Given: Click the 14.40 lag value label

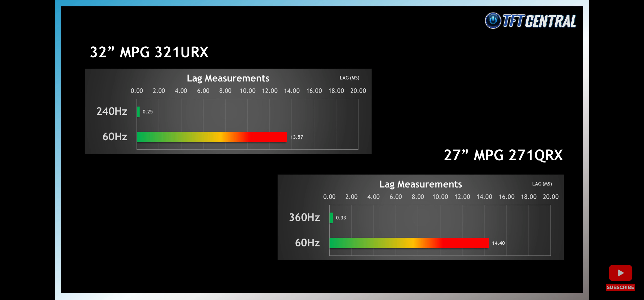Looking at the screenshot, I should pos(498,243).
